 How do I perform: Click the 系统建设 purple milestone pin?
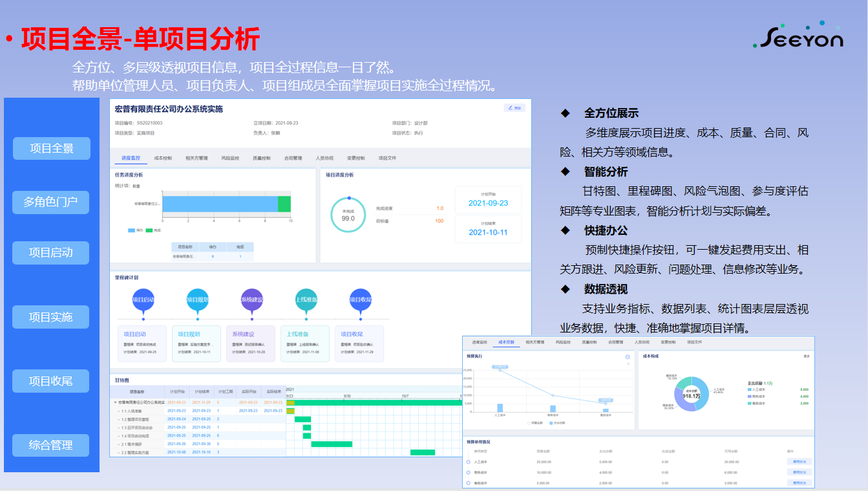[251, 300]
